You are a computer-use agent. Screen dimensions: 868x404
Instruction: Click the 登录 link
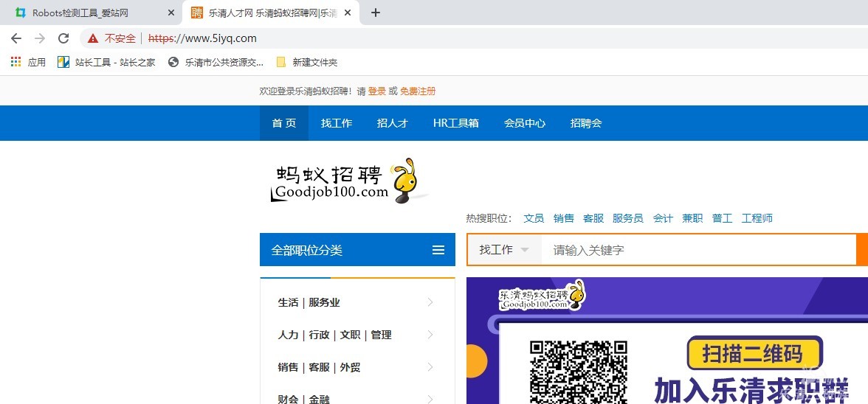(x=377, y=91)
